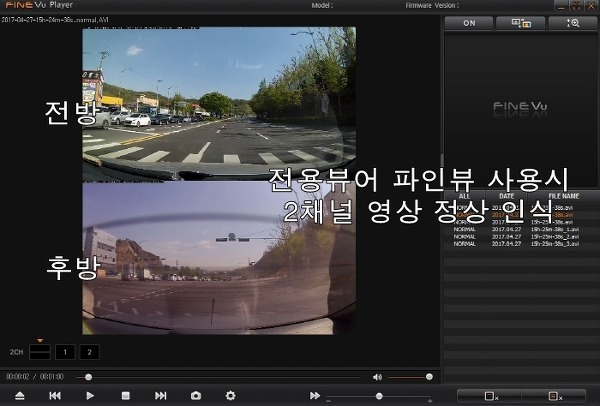
Task: Click the fast-forward playback speed icon
Action: point(315,395)
